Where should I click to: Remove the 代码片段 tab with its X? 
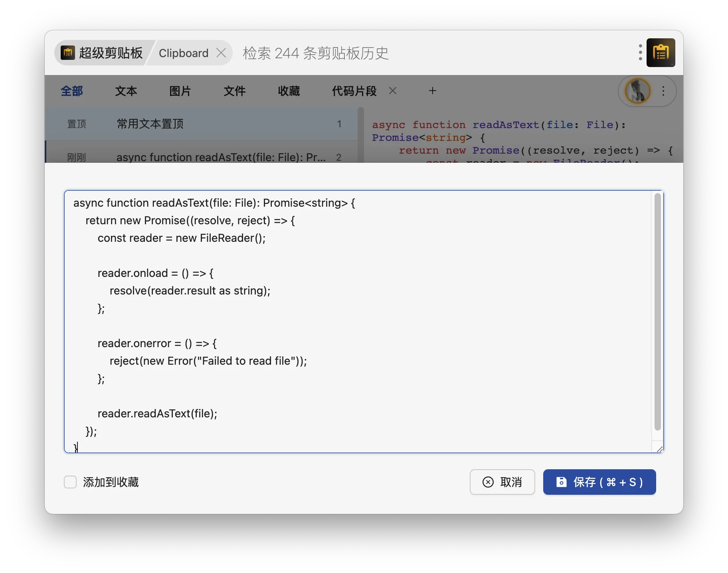[x=393, y=91]
